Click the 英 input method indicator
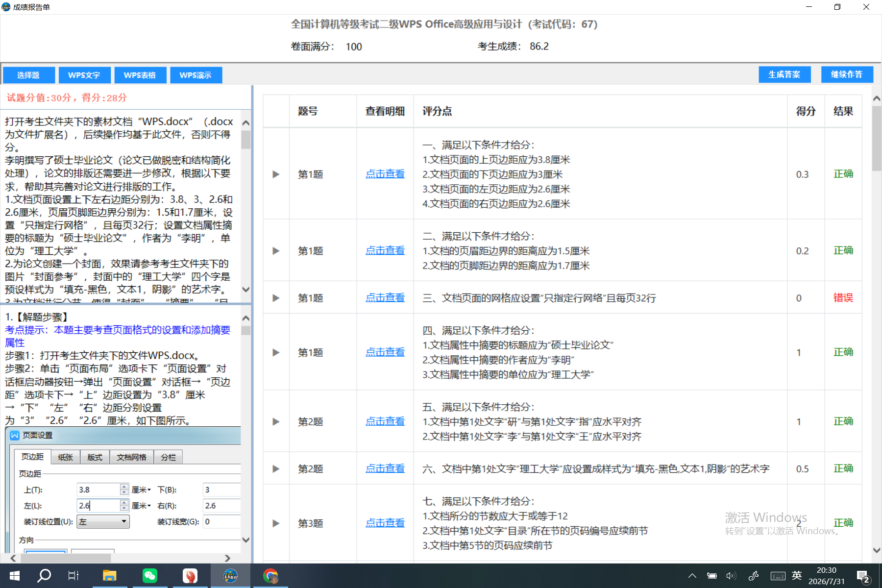882x588 pixels. click(x=797, y=575)
